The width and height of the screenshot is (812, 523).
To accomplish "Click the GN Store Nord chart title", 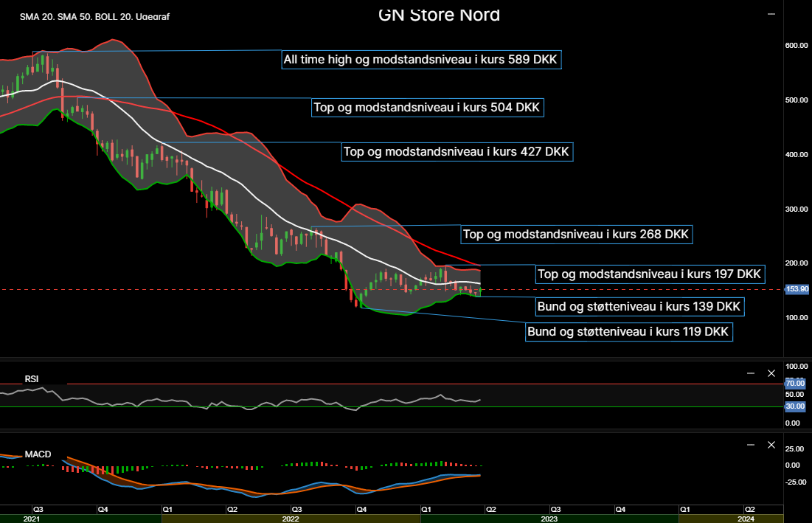I will (439, 15).
